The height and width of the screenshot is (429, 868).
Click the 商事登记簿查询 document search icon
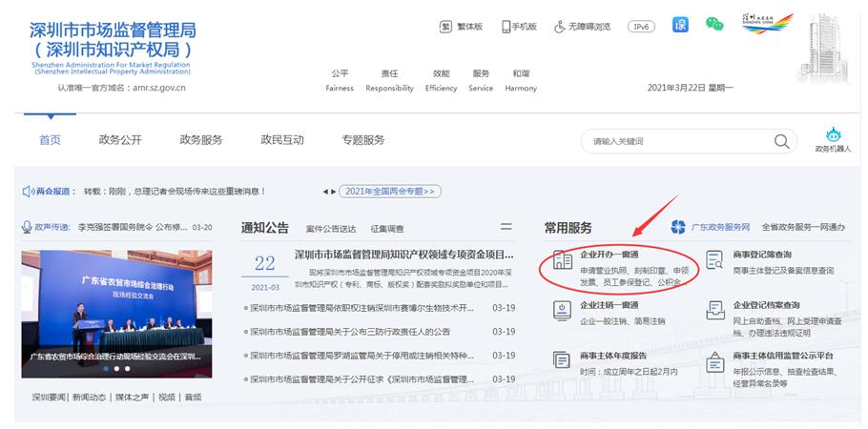(x=714, y=260)
